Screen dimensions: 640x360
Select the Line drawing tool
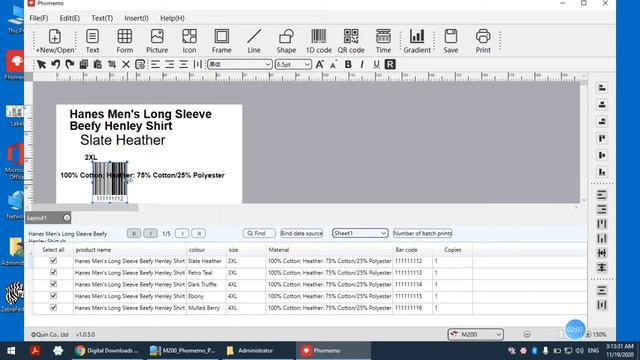click(x=254, y=41)
